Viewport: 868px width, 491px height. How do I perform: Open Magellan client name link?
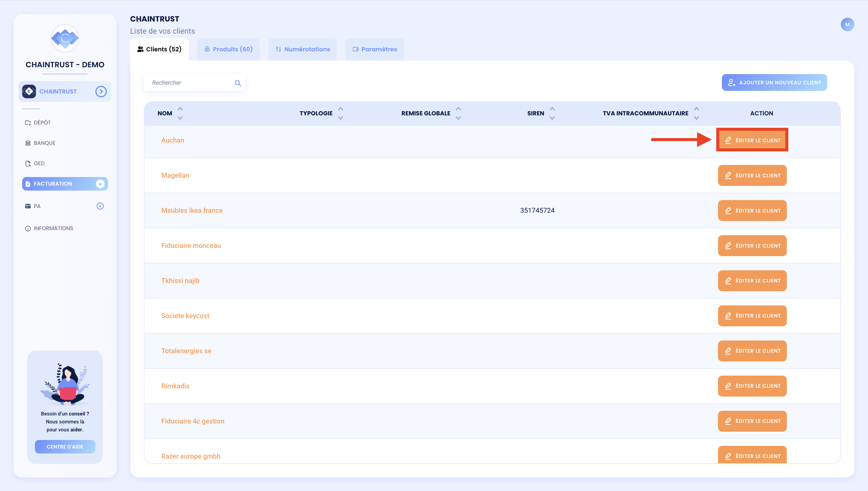(x=175, y=175)
